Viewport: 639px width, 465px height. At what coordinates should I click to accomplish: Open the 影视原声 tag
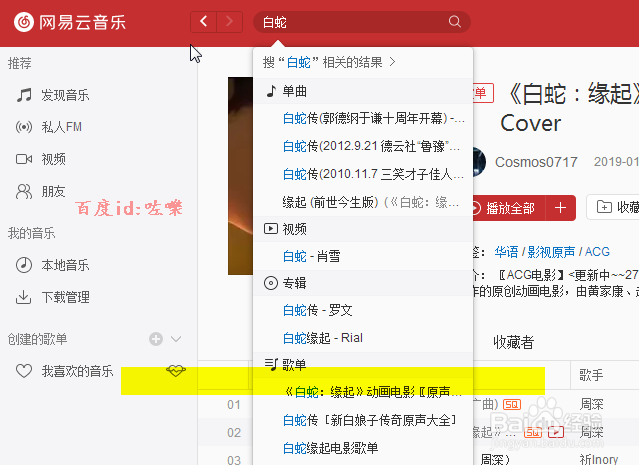[551, 252]
